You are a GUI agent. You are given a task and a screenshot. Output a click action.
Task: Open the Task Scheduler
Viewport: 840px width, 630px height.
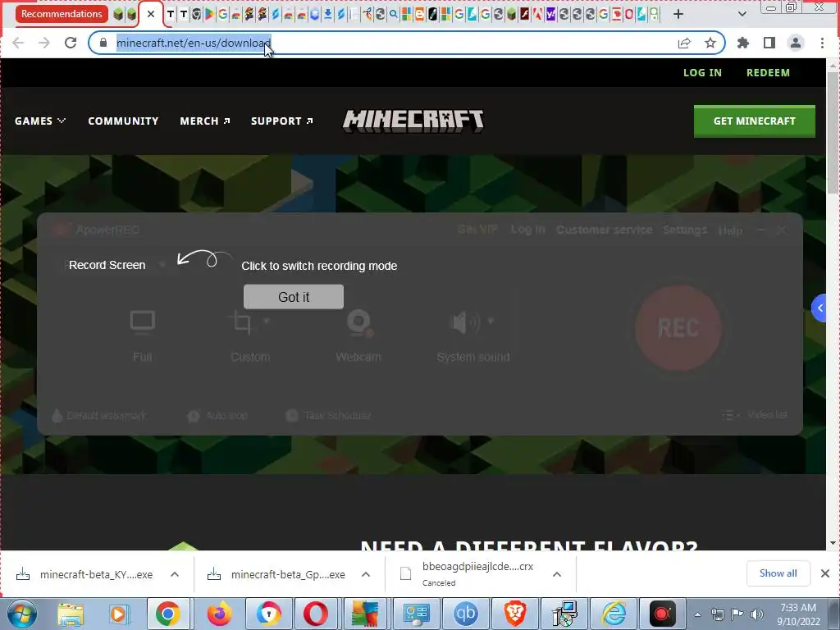tap(328, 415)
